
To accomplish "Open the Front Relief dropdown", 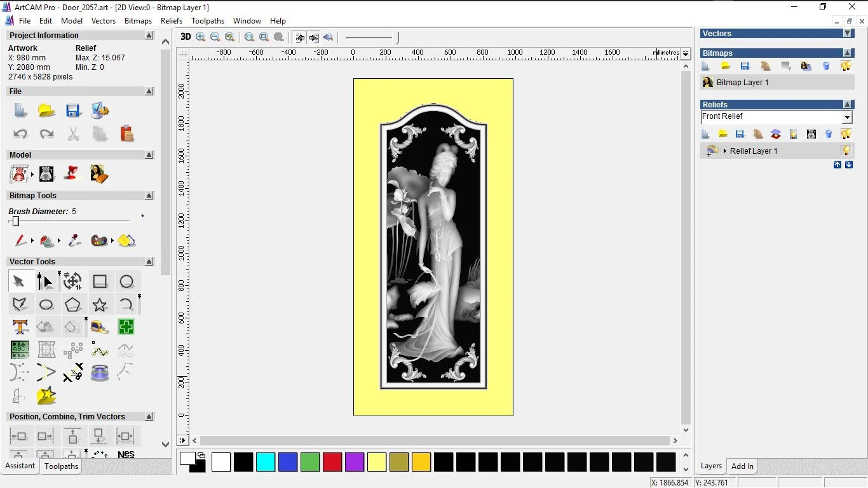I will click(x=847, y=117).
